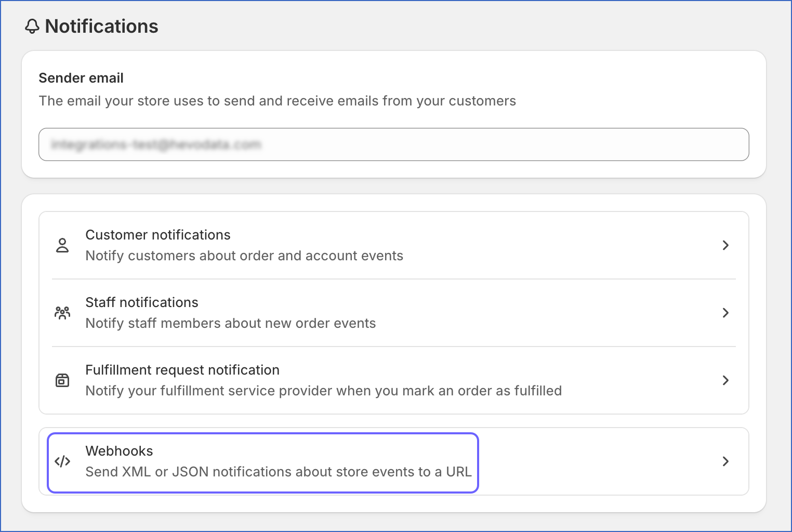The width and height of the screenshot is (792, 532).
Task: Focus the Sender email input field
Action: [x=393, y=144]
